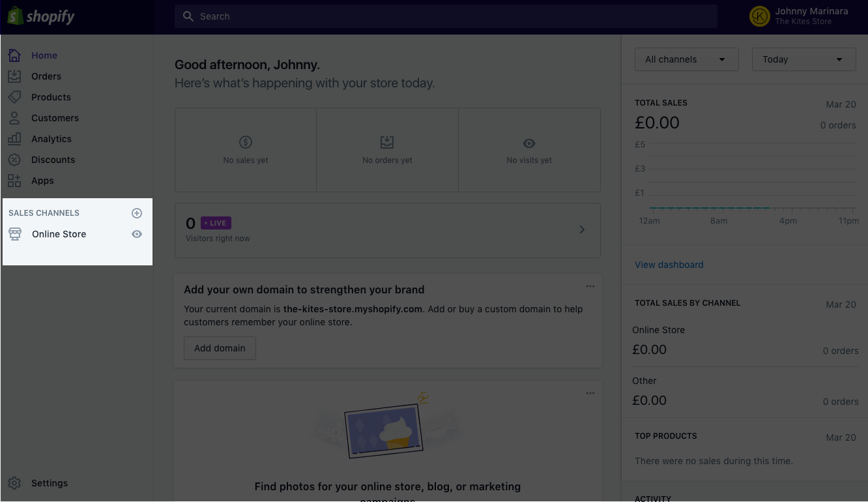Click the Add domain button
The width and height of the screenshot is (868, 502).
(x=220, y=347)
